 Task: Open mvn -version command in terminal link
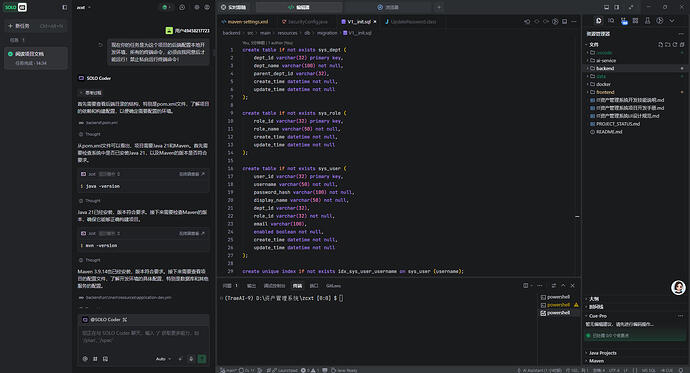pos(192,234)
